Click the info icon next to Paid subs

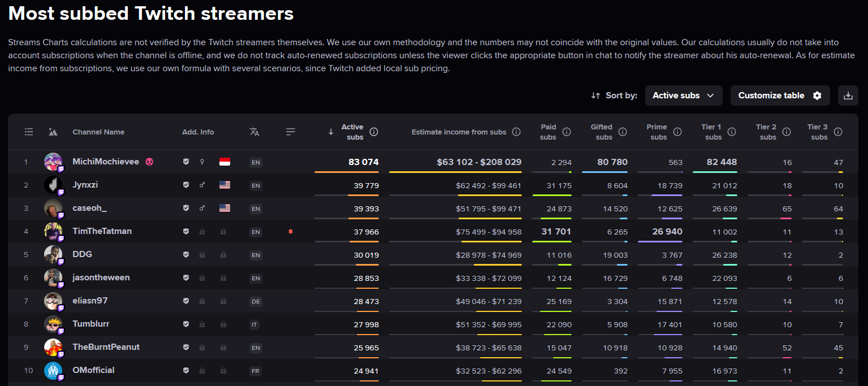tap(567, 132)
